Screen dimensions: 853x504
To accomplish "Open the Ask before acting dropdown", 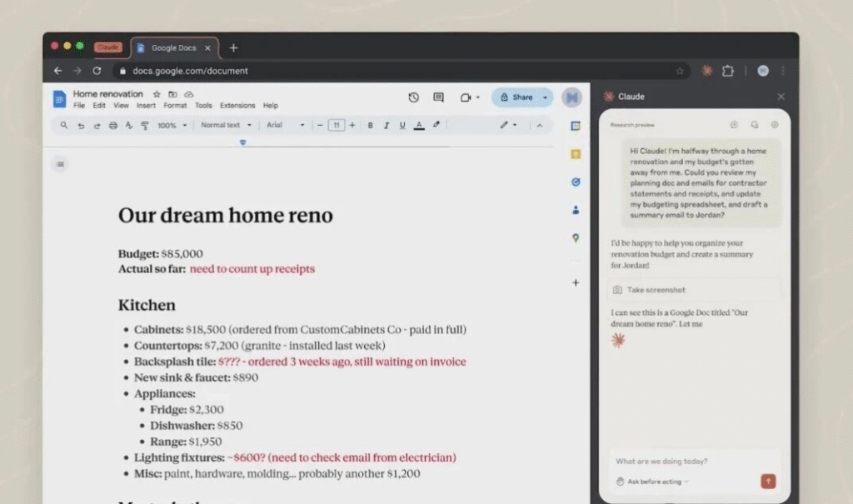I will coord(652,482).
